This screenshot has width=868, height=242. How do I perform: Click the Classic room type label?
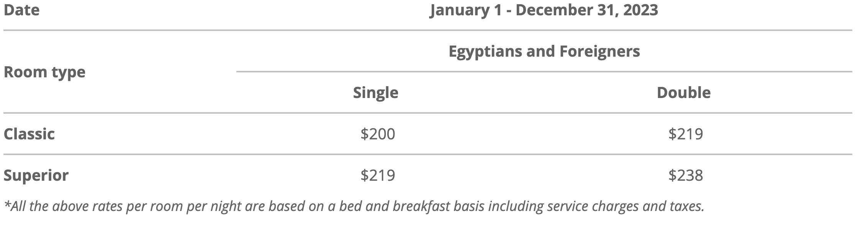tap(29, 134)
